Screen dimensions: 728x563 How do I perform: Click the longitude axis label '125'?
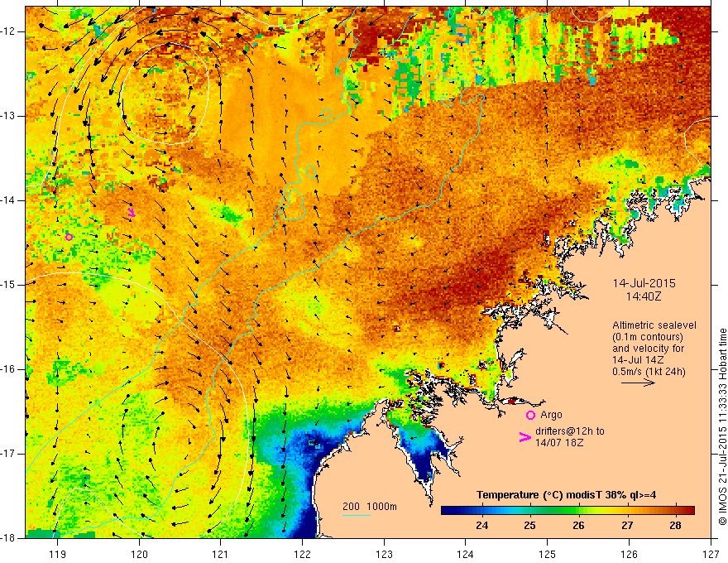pos(548,554)
